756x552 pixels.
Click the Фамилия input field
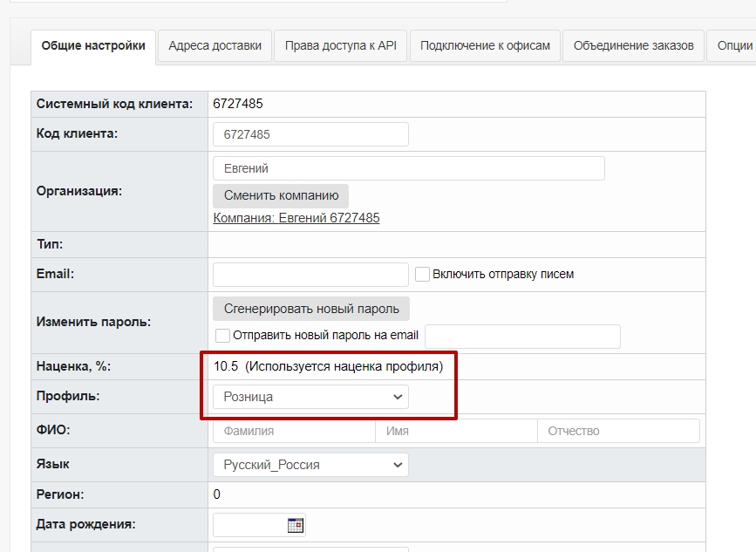[294, 431]
